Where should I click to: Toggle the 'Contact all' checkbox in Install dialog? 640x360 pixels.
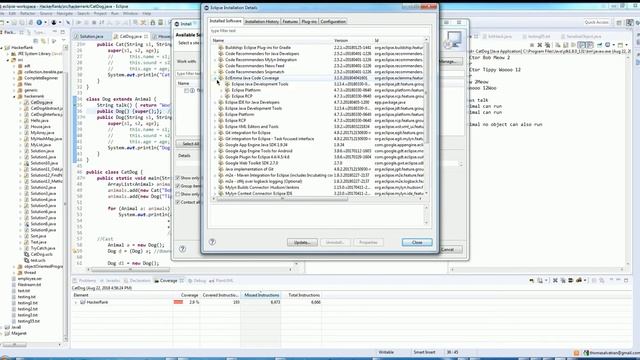[x=178, y=202]
